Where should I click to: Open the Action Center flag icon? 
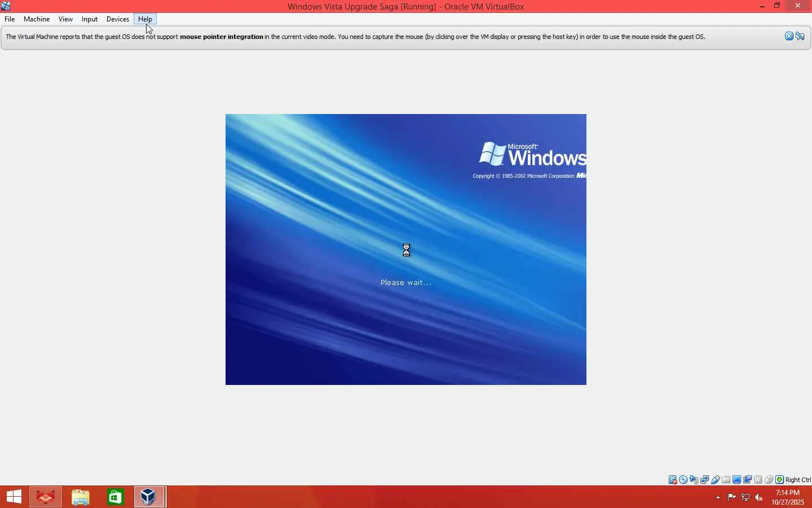(x=731, y=497)
